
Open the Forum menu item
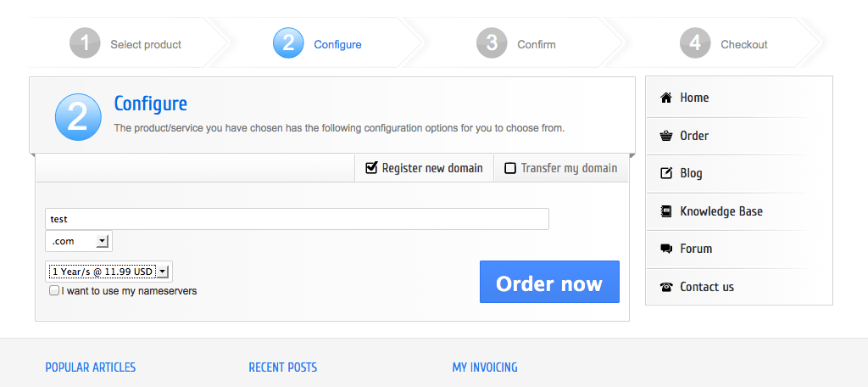tap(695, 249)
